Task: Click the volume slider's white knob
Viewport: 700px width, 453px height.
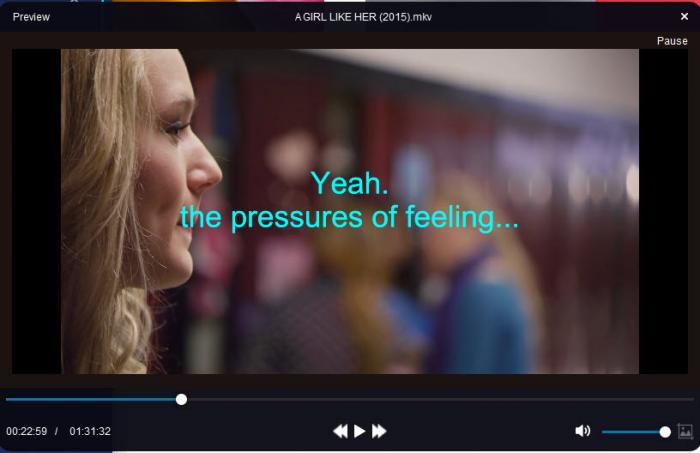Action: point(665,432)
